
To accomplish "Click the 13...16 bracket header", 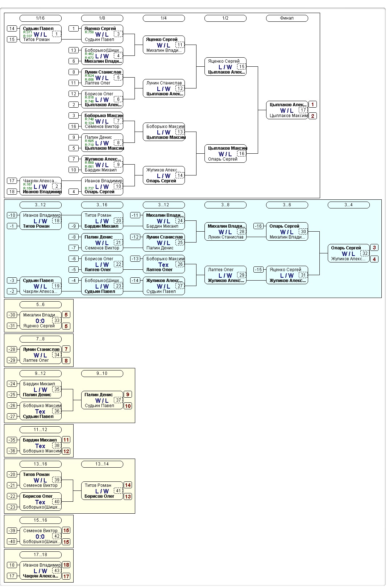I will pos(40,464).
